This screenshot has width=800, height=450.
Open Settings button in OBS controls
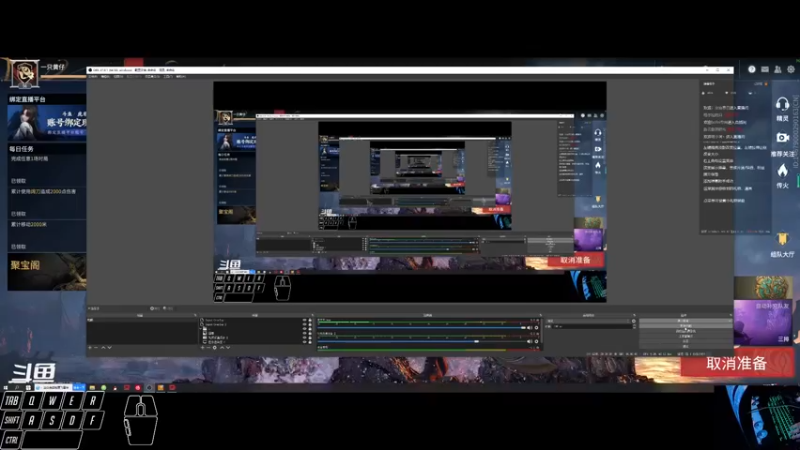coord(686,341)
